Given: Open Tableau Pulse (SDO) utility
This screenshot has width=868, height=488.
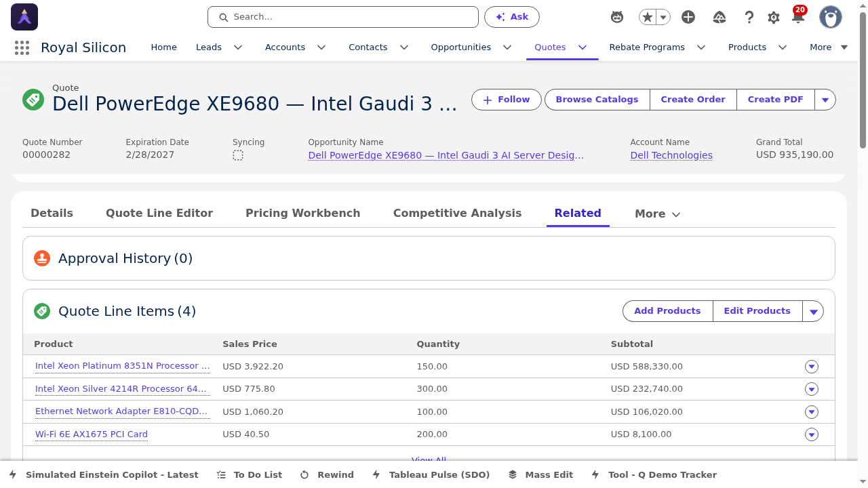Looking at the screenshot, I should click(x=431, y=474).
